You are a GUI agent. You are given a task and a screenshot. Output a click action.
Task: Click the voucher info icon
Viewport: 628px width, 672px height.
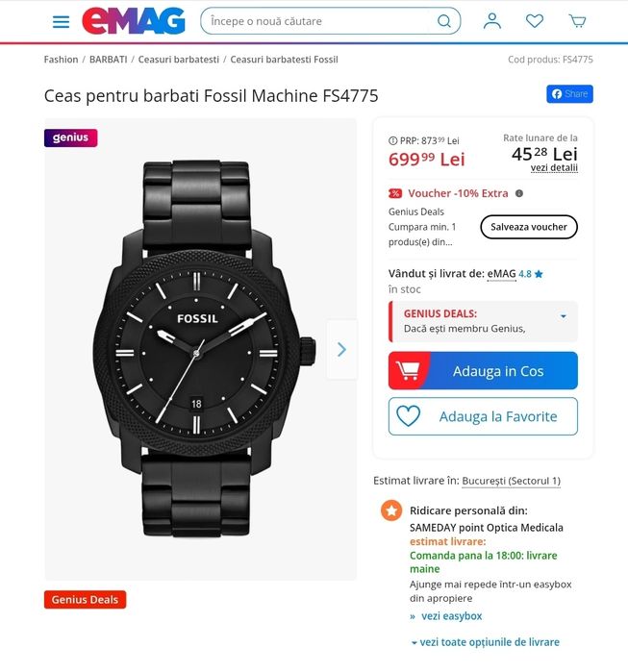point(519,193)
